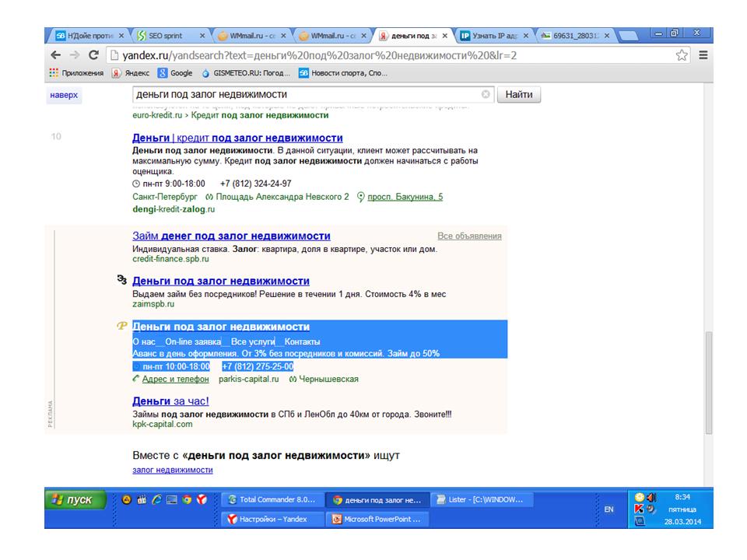Image resolution: width=747 pixels, height=560 pixels.
Task: Launch Internet Explorer from quick launch
Action: tap(156, 499)
